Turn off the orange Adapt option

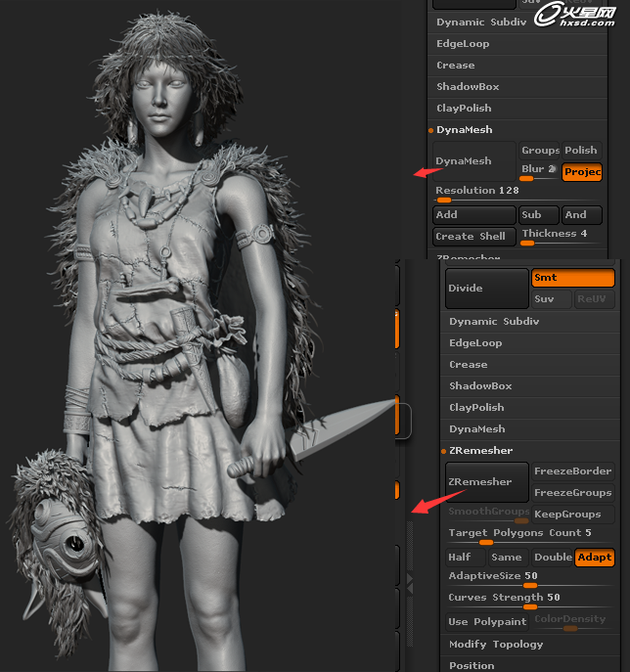point(595,558)
